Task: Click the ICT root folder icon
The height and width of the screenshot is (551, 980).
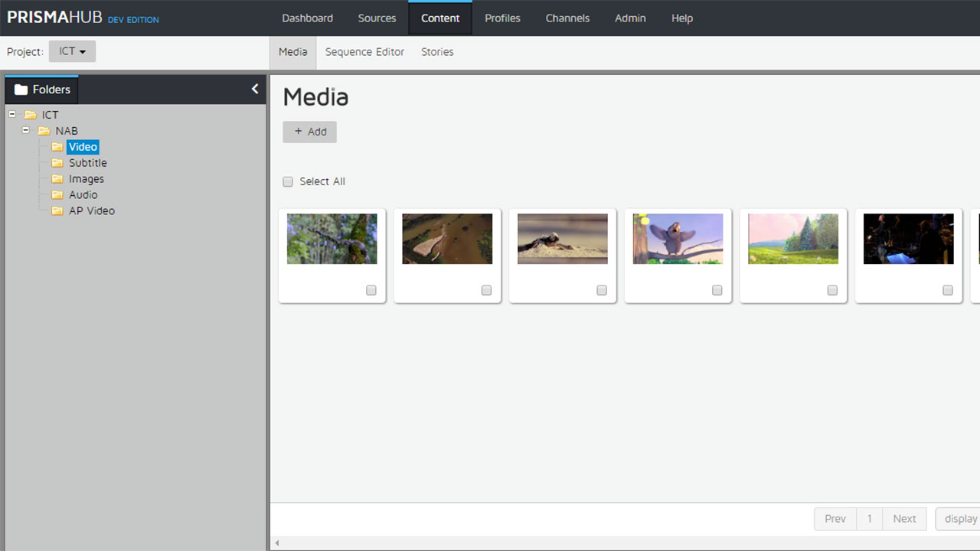Action: coord(30,115)
